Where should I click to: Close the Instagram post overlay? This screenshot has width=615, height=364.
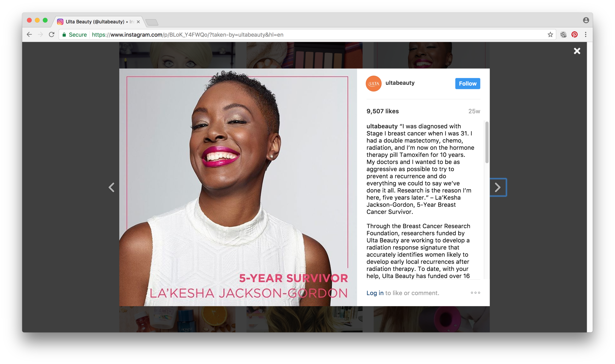tap(577, 51)
